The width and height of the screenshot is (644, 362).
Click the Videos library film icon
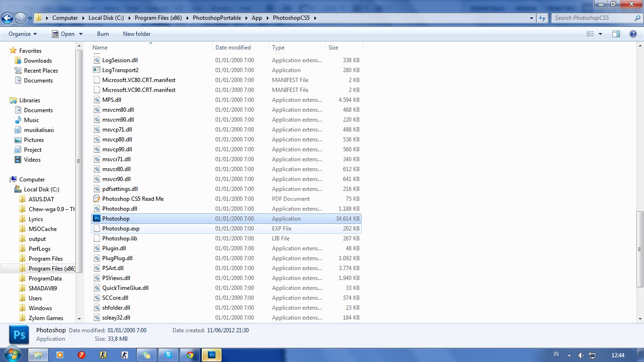pos(18,159)
